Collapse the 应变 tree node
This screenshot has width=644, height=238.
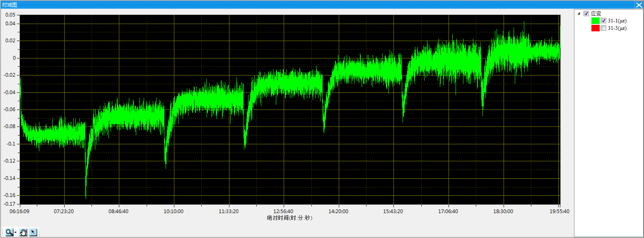[579, 13]
